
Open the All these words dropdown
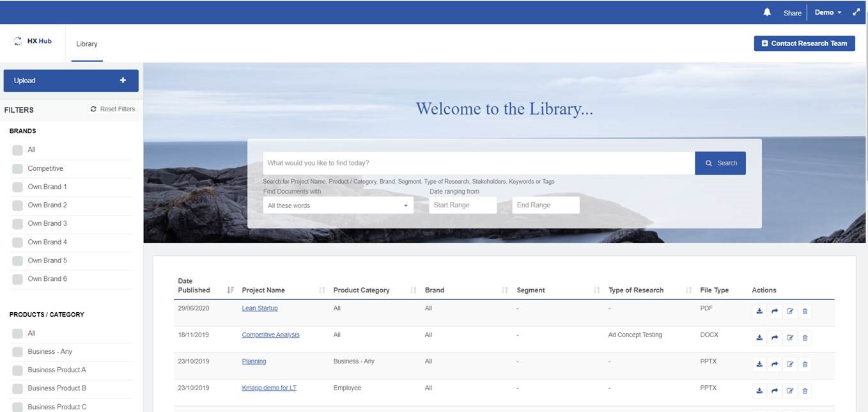point(338,205)
